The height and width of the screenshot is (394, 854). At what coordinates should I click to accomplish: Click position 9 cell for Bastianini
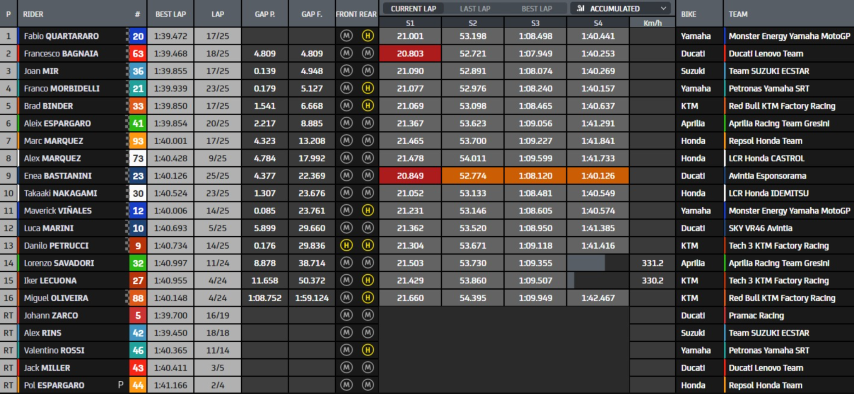point(8,175)
